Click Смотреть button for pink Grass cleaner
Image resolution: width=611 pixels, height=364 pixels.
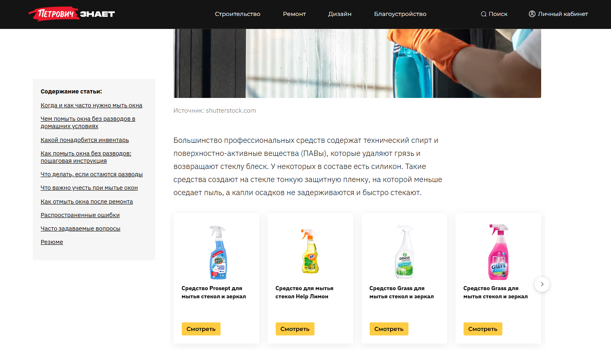point(483,329)
